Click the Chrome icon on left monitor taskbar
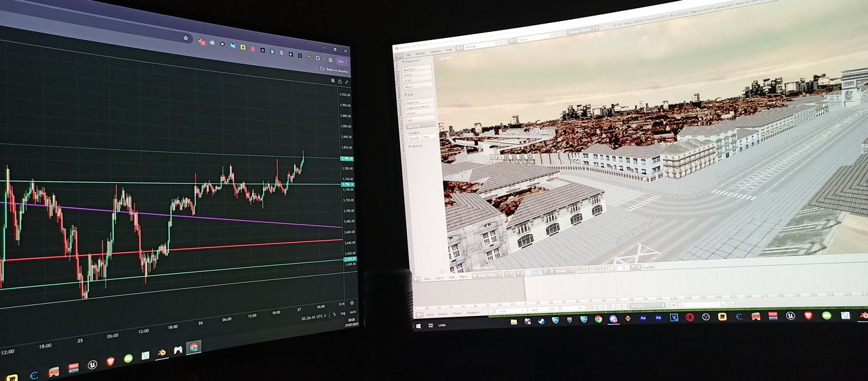868x381 pixels. 194,347
